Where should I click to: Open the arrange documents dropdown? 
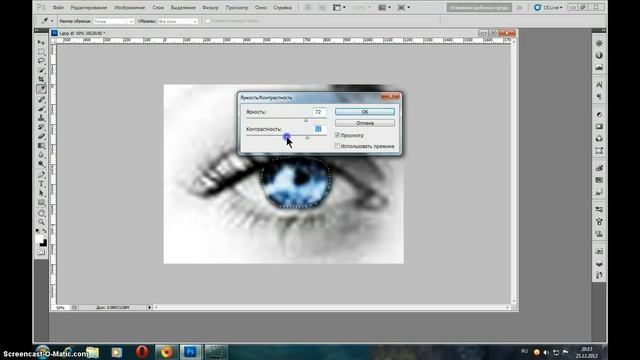(384, 7)
